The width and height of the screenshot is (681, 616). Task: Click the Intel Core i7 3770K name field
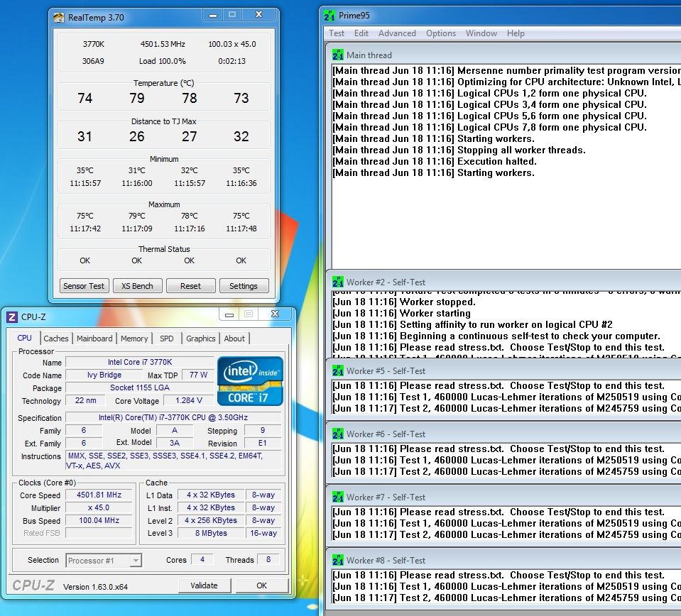coord(140,362)
